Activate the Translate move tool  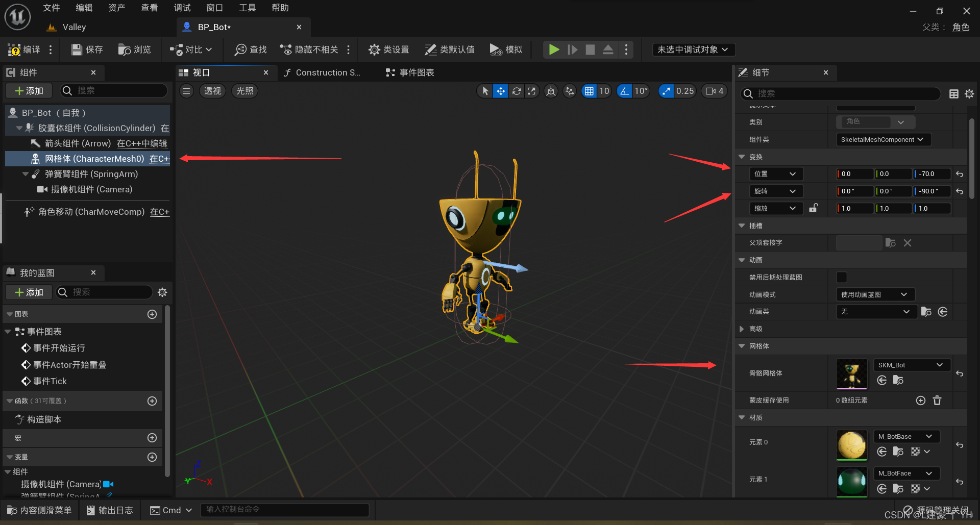pyautogui.click(x=501, y=91)
